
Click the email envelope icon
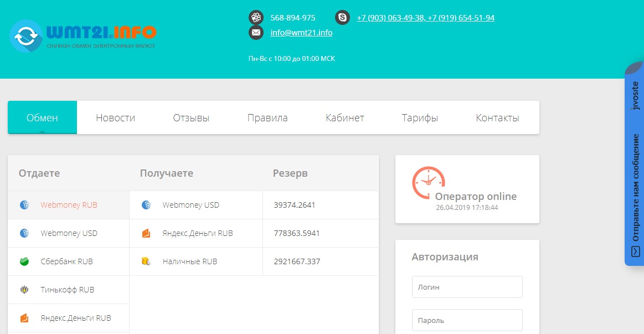tap(256, 33)
